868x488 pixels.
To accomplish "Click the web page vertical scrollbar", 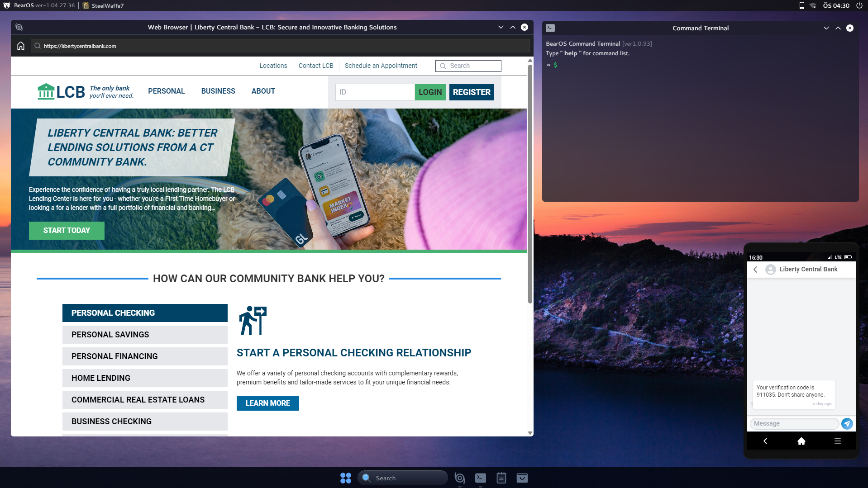I will [530, 181].
